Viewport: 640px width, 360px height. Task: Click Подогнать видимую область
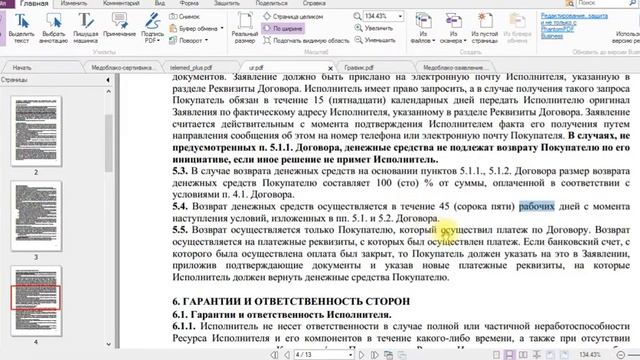point(306,40)
